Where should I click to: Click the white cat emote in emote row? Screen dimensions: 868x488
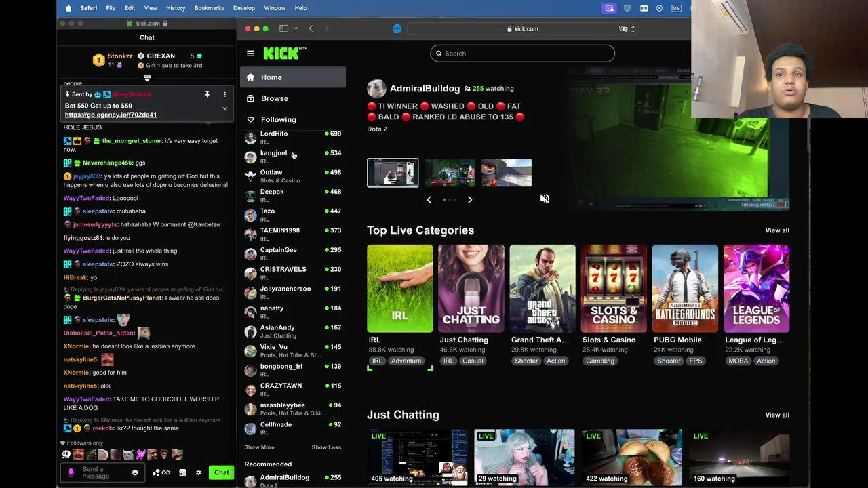[128, 455]
